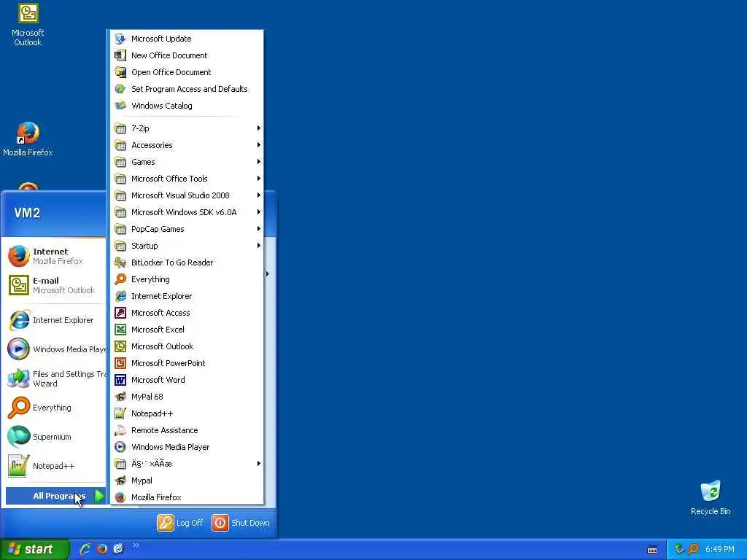Select Microsoft Outlook desktop icon
This screenshot has width=747, height=560.
[28, 25]
